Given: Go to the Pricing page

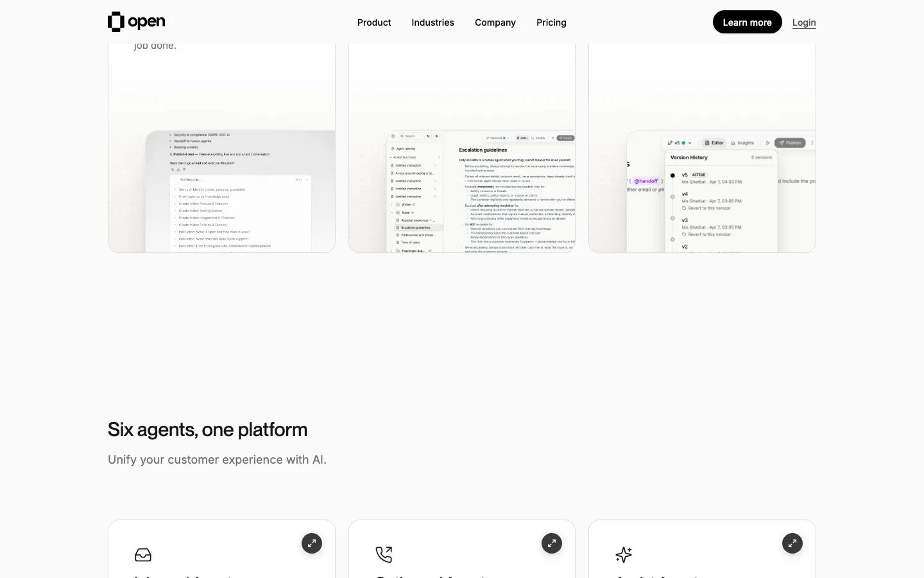Looking at the screenshot, I should coord(551,22).
